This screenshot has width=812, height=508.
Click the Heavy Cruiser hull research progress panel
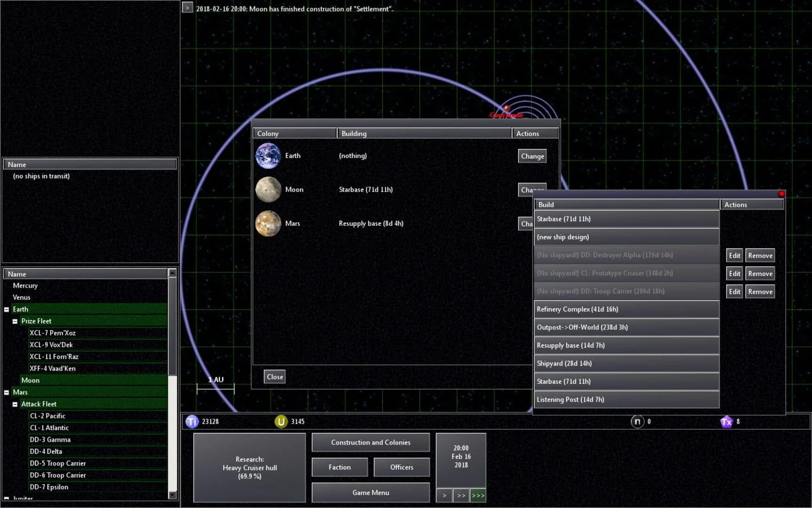tap(249, 468)
